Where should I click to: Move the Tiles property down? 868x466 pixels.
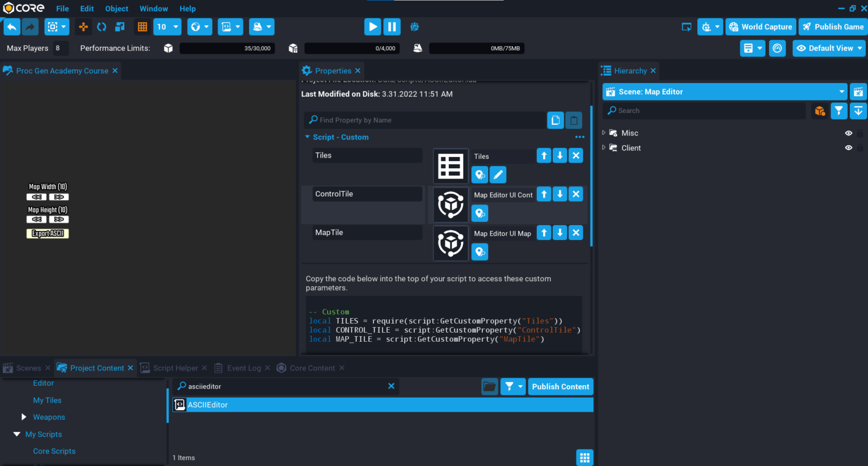(x=559, y=155)
